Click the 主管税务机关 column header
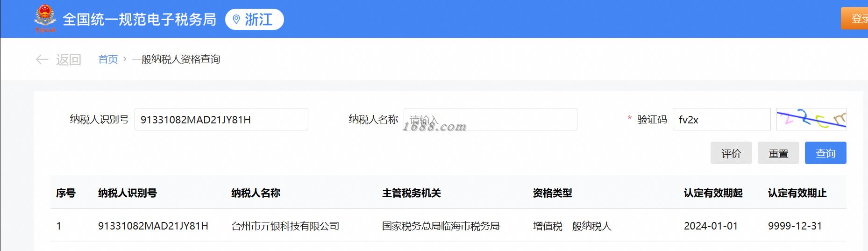 [412, 193]
